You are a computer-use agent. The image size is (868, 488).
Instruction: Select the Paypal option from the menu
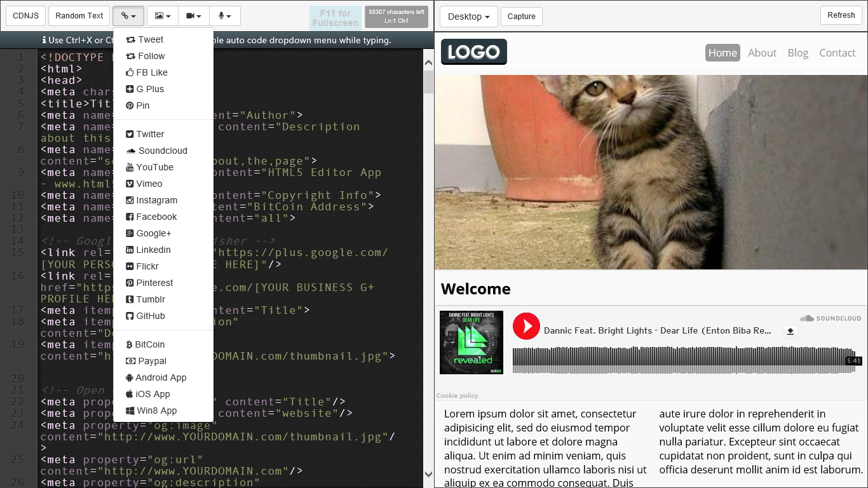[150, 361]
